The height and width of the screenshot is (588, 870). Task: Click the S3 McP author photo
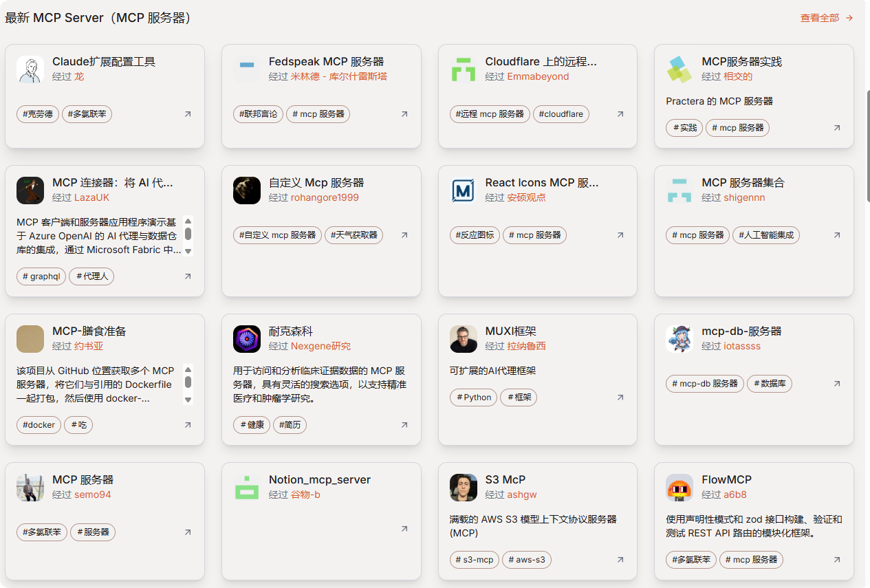(463, 488)
